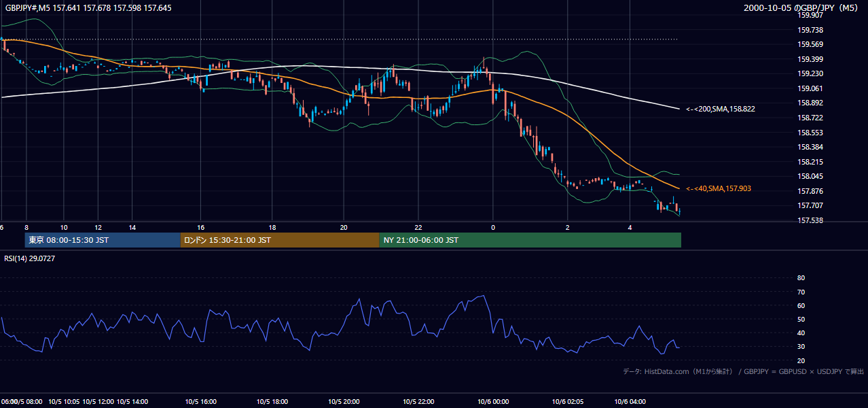Click the 10/5 22:00 date label at bottom
868x408 pixels.
[418, 402]
